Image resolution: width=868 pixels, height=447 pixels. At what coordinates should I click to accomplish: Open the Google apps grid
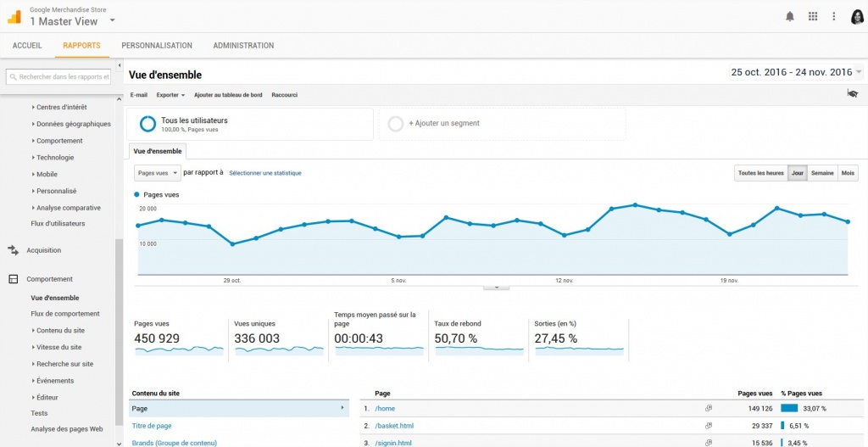tap(813, 17)
